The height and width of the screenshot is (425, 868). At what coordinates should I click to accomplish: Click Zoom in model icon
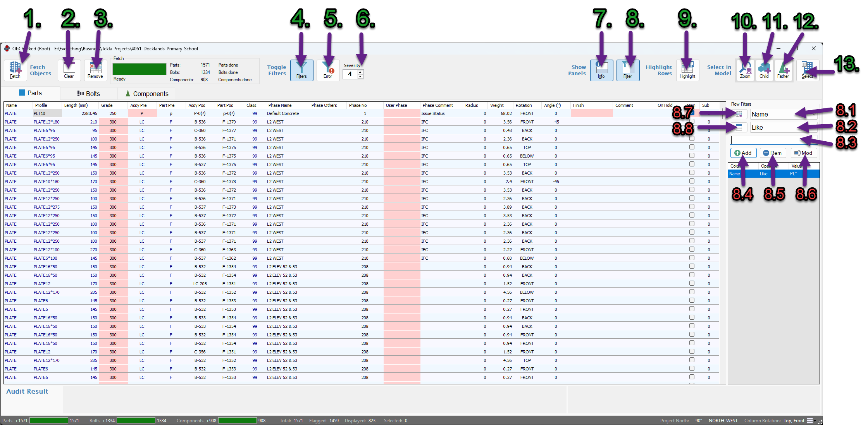pos(745,70)
